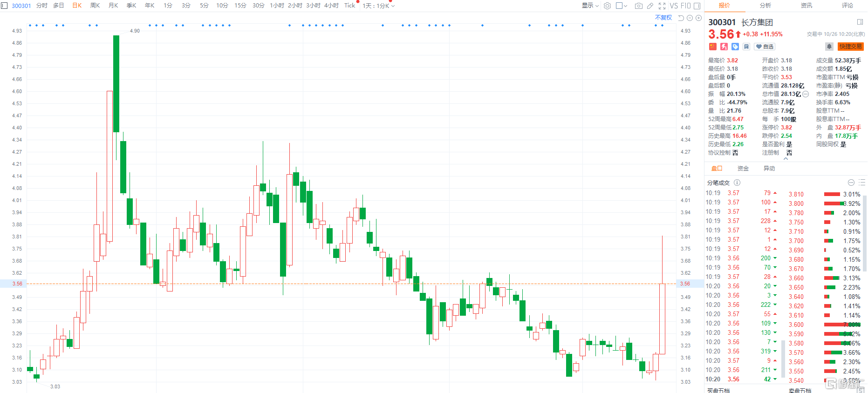Open VS compare function
The image size is (868, 393).
pos(674,6)
